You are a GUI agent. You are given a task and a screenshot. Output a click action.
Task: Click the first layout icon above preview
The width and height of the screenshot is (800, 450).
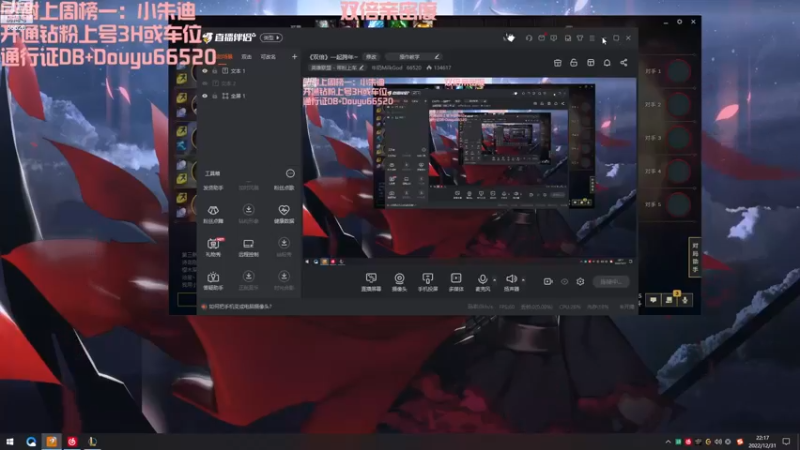pos(557,63)
